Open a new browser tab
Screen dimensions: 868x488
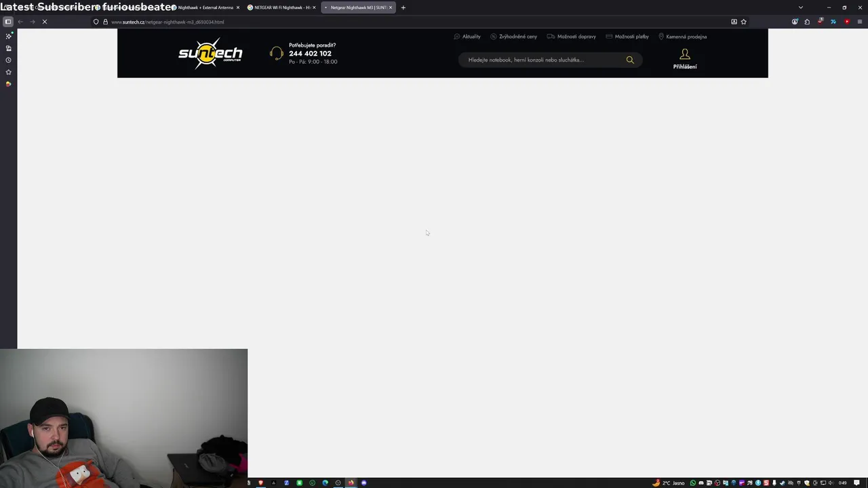click(x=403, y=7)
